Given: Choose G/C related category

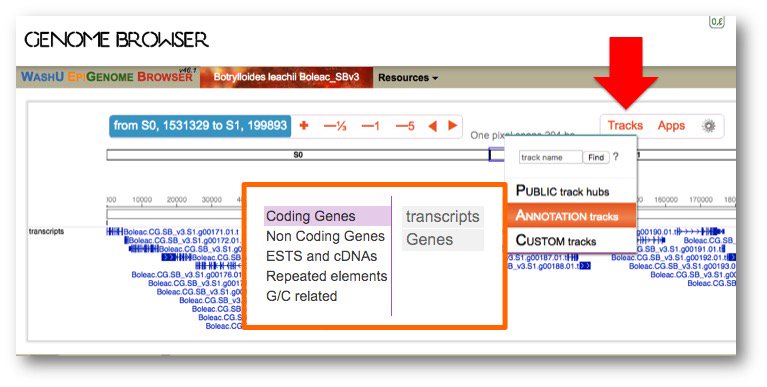Looking at the screenshot, I should [301, 296].
